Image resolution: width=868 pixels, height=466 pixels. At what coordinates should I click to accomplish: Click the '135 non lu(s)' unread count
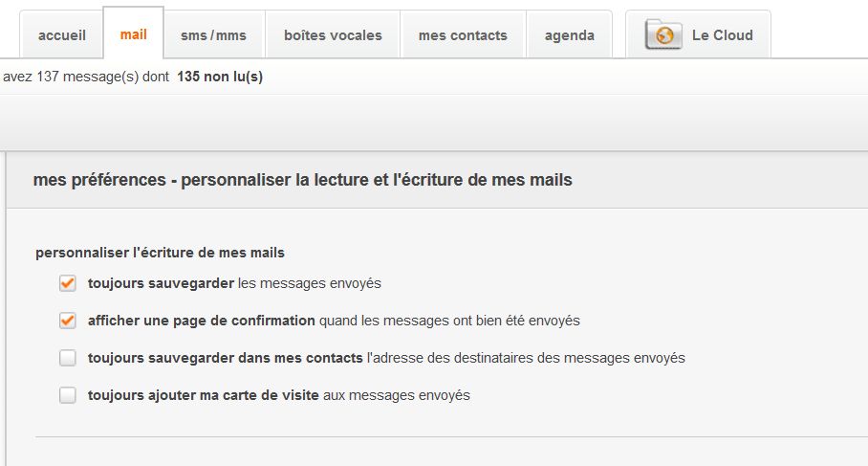[220, 77]
